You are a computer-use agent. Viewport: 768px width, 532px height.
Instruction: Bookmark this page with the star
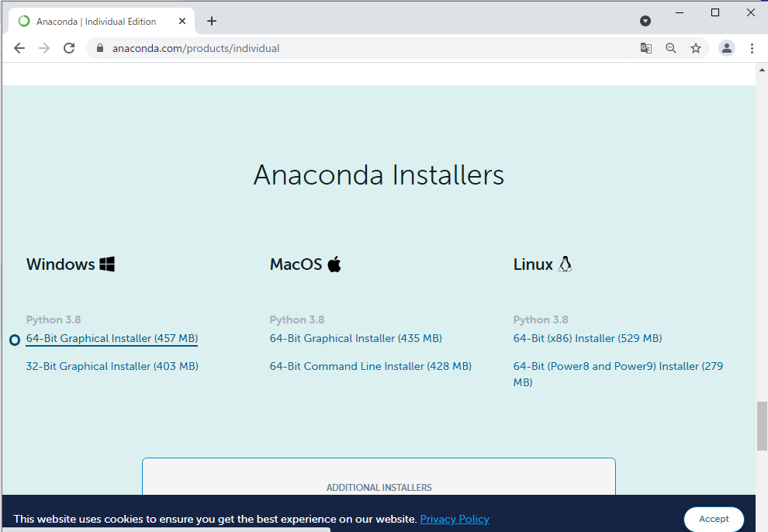(696, 48)
